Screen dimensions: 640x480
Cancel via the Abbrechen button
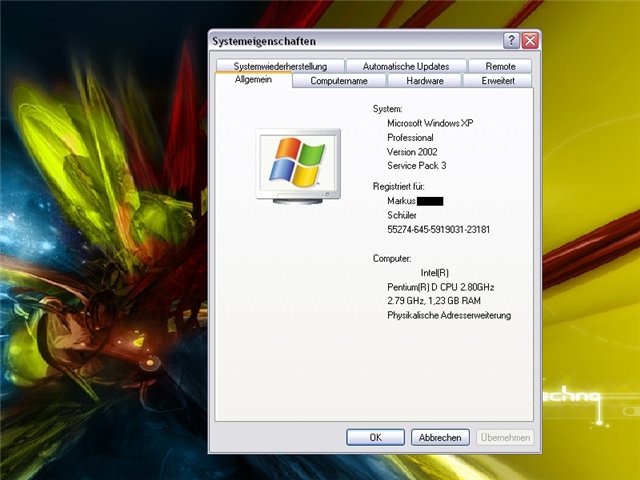click(x=440, y=438)
